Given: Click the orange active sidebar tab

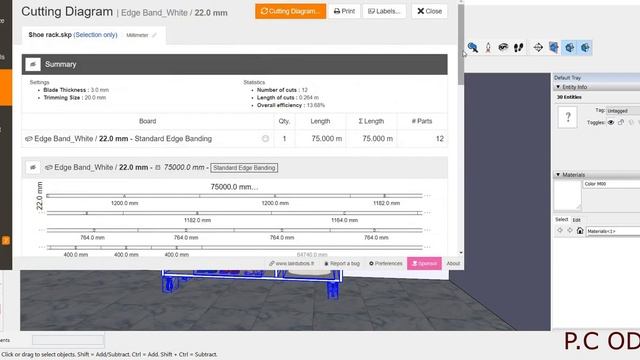Looking at the screenshot, I should click(6, 87).
